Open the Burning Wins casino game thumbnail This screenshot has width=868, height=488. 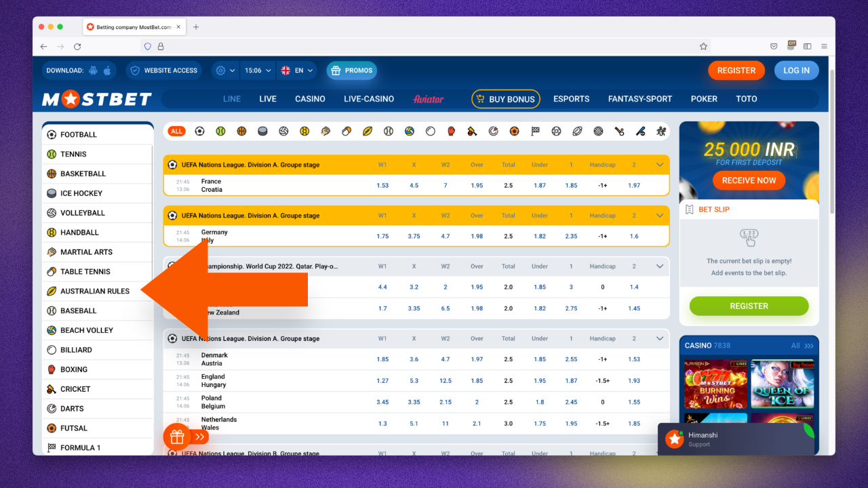pos(715,384)
